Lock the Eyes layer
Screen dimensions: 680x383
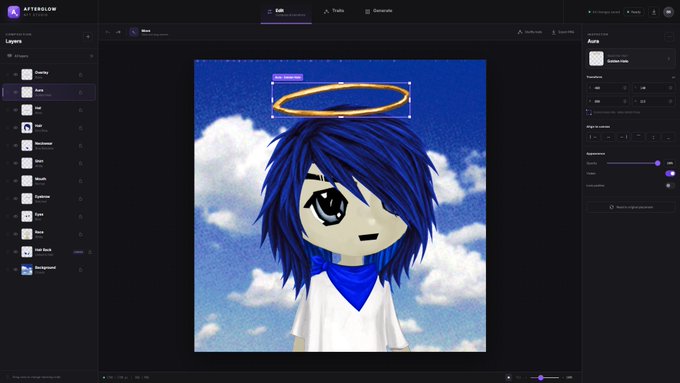point(81,217)
